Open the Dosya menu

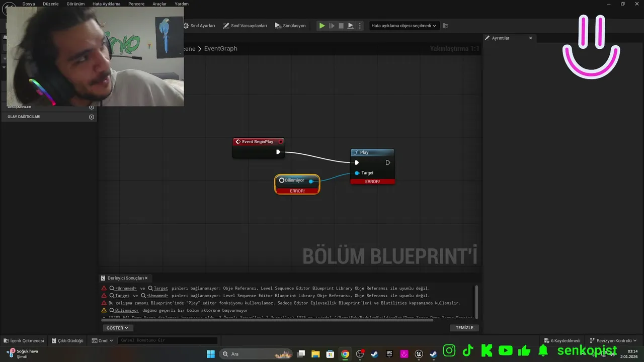(29, 4)
